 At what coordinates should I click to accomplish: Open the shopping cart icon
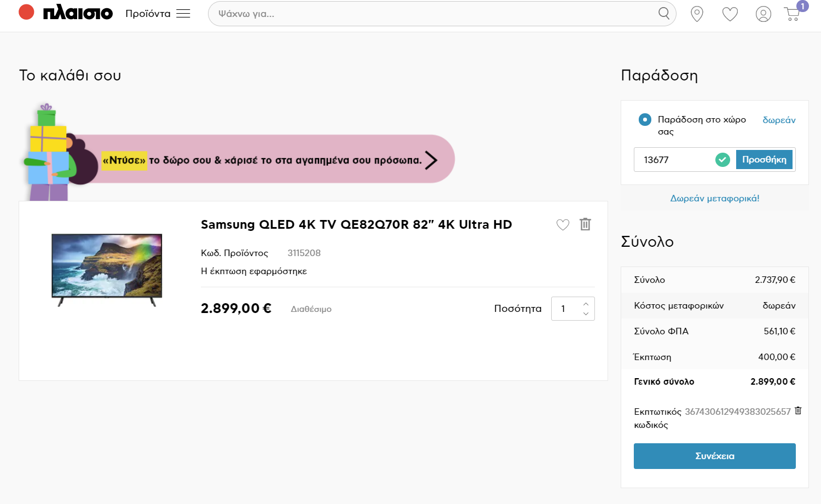point(793,14)
